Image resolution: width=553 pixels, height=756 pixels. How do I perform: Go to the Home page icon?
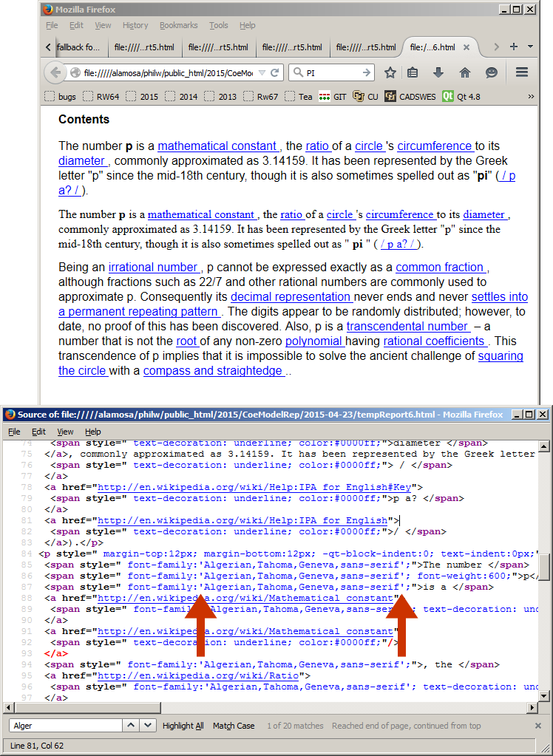click(x=465, y=73)
